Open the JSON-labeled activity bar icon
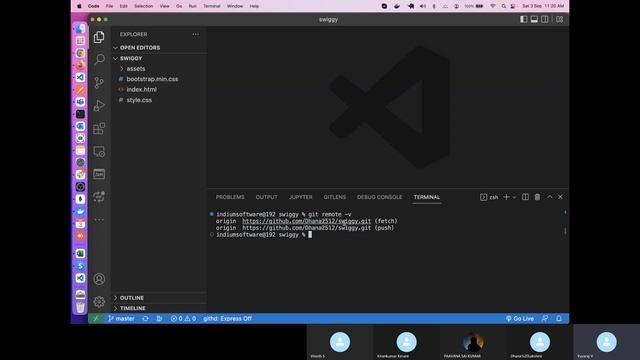The height and width of the screenshot is (360, 640). (99, 174)
